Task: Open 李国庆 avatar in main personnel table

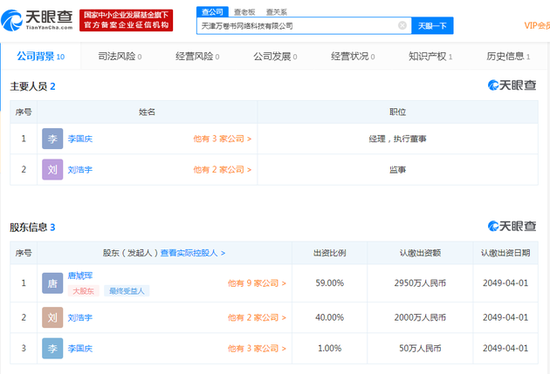Action: click(x=52, y=139)
